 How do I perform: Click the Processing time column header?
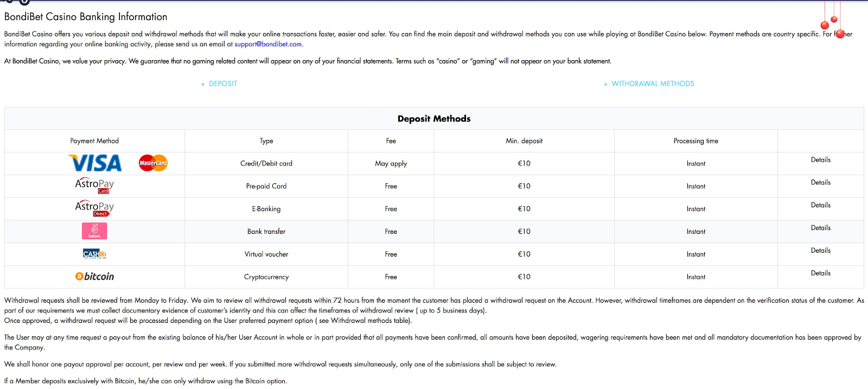(695, 141)
